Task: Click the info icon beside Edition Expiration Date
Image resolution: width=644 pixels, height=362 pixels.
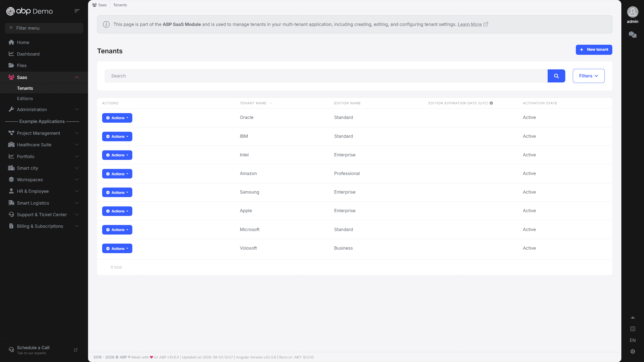Action: (491, 103)
